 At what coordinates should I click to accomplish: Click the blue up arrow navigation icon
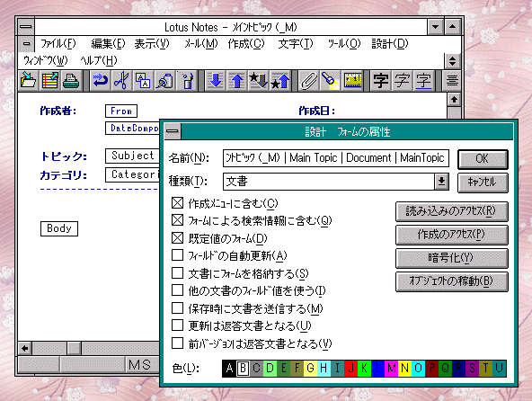point(236,81)
